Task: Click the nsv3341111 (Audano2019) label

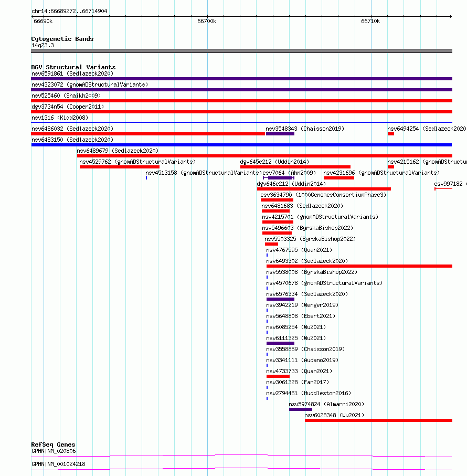Action: point(302,361)
